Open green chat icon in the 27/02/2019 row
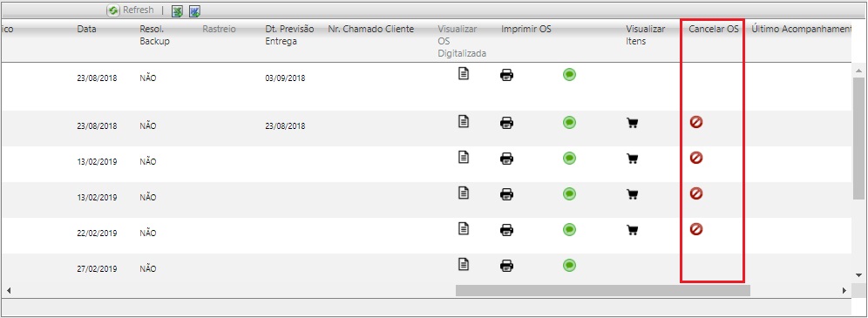This screenshot has height=318, width=868. point(569,265)
